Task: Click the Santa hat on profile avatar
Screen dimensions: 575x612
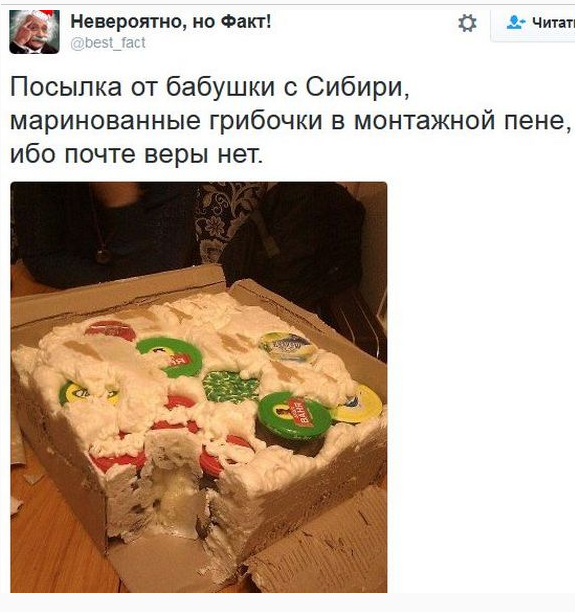Action: tap(41, 15)
